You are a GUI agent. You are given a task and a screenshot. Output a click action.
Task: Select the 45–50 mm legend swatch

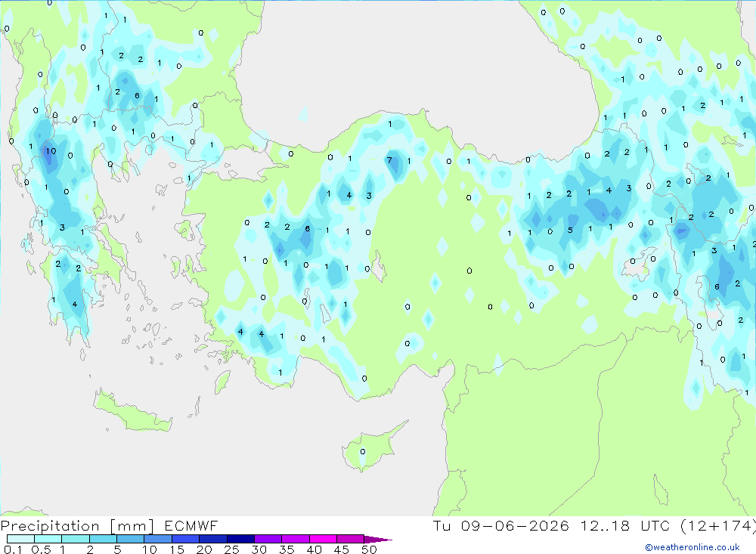(x=351, y=539)
